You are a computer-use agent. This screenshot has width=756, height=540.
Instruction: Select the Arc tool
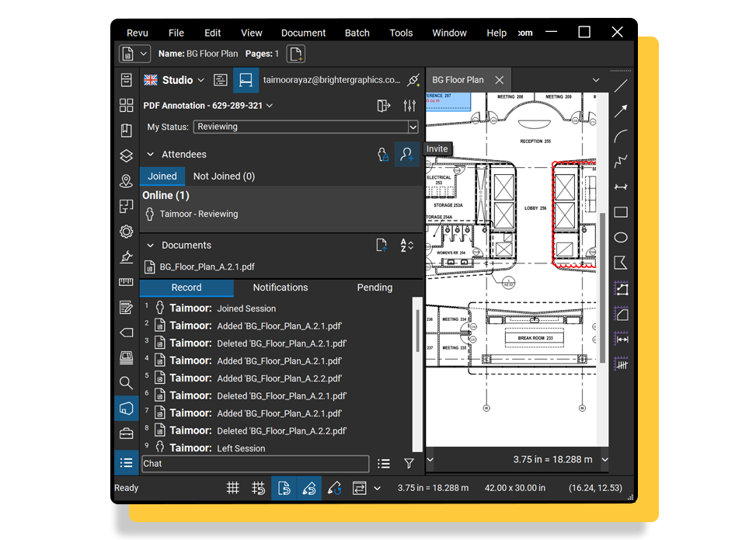click(x=621, y=136)
